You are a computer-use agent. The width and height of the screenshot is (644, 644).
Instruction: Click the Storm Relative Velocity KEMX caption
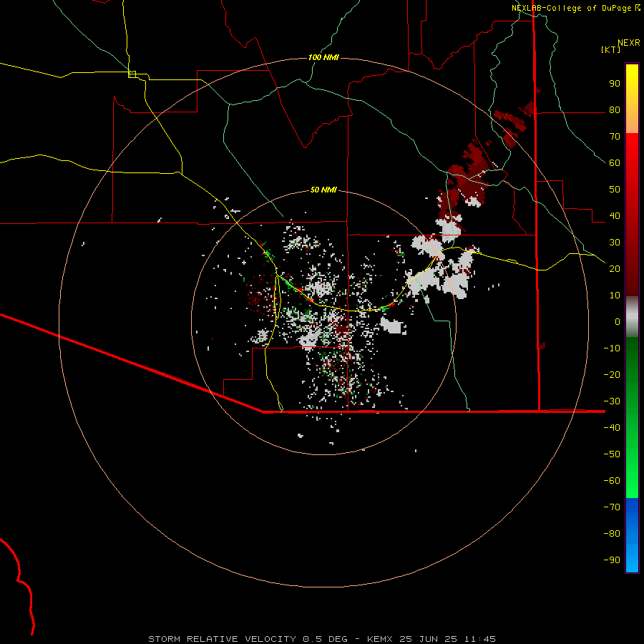(321, 639)
